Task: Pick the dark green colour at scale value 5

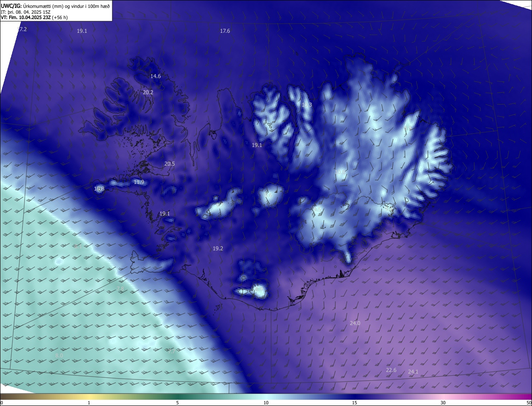Action: [x=177, y=396]
